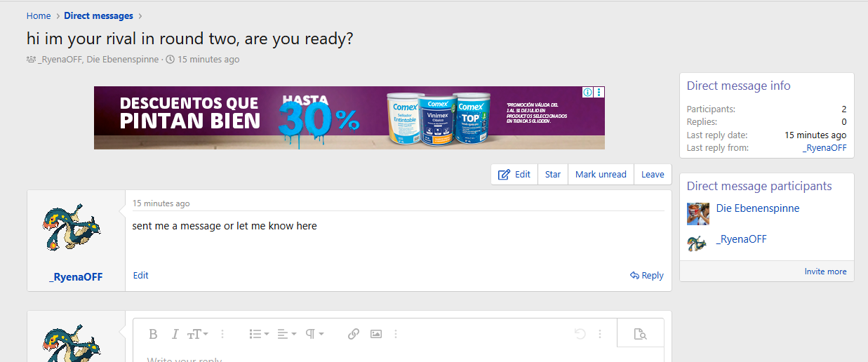Click _RyenaOFF participant avatar in sidebar
This screenshot has height=362, width=868.
click(697, 244)
